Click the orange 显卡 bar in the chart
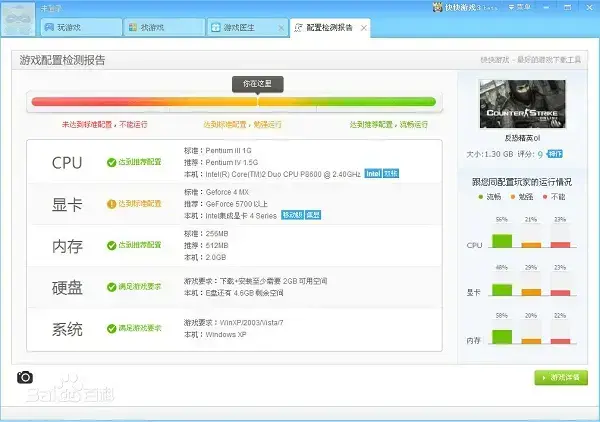 coord(531,293)
